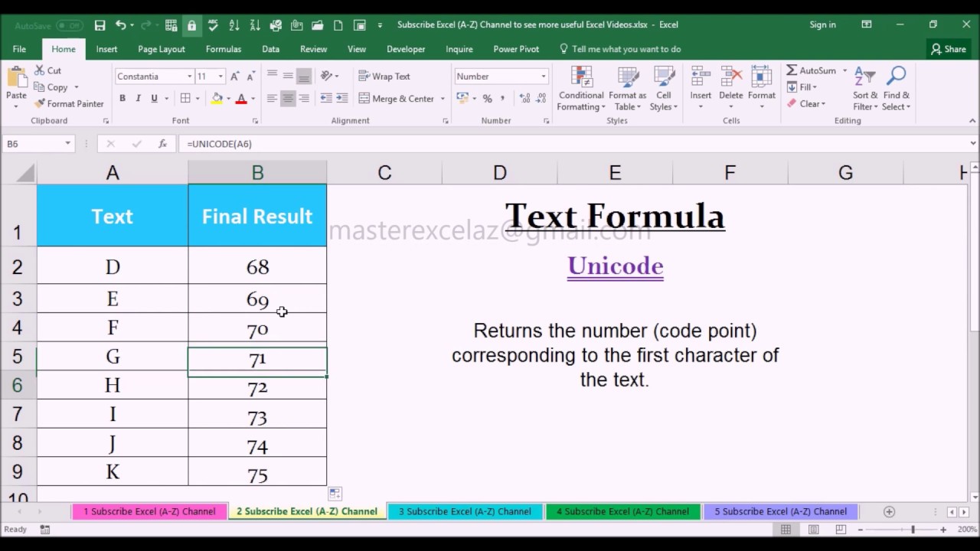Activate the Format Painter brush

click(69, 103)
